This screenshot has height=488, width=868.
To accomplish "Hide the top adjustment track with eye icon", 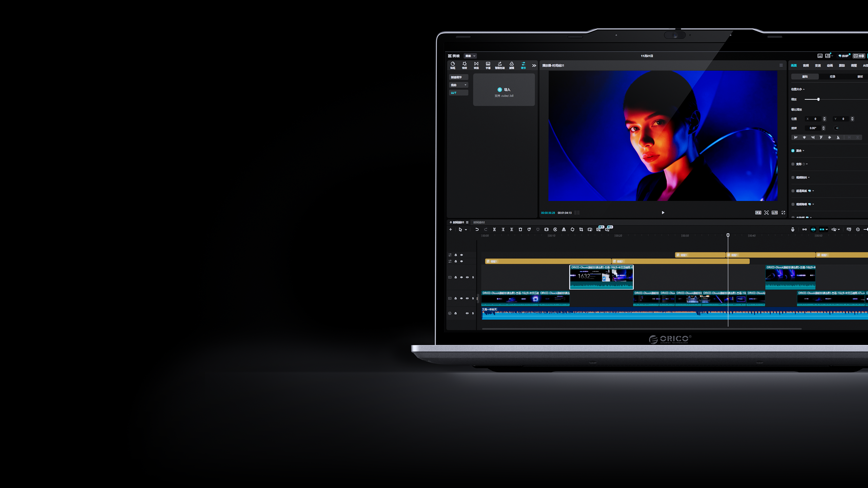I will (461, 255).
